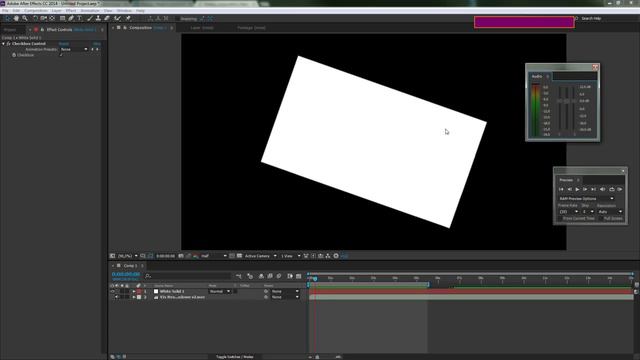The width and height of the screenshot is (640, 360).
Task: Jump to first frame in Preview panel
Action: [561, 189]
